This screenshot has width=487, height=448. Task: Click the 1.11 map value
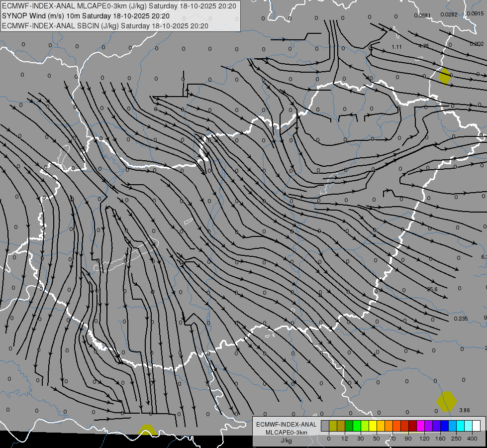coord(396,47)
